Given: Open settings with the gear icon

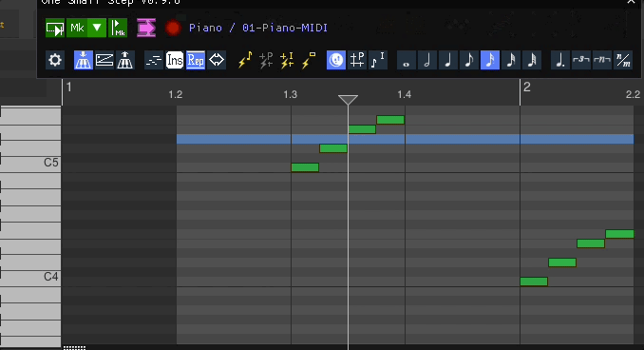Looking at the screenshot, I should coord(55,60).
